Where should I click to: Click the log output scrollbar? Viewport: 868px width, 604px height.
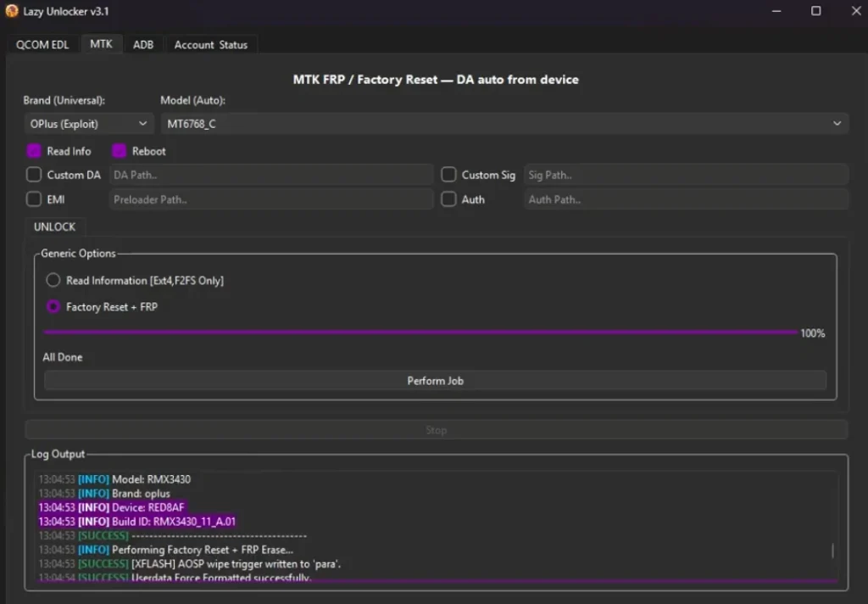pyautogui.click(x=832, y=551)
